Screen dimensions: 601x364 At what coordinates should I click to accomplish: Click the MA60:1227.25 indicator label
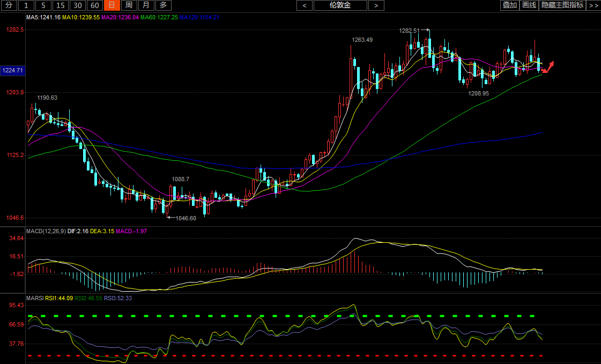pyautogui.click(x=159, y=17)
